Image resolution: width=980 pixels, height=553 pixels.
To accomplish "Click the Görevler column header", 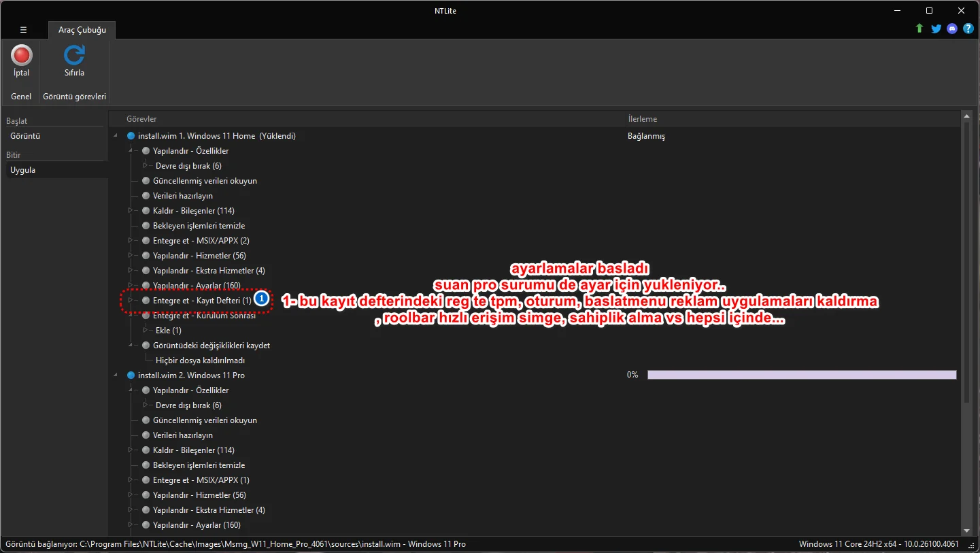I will (x=367, y=119).
